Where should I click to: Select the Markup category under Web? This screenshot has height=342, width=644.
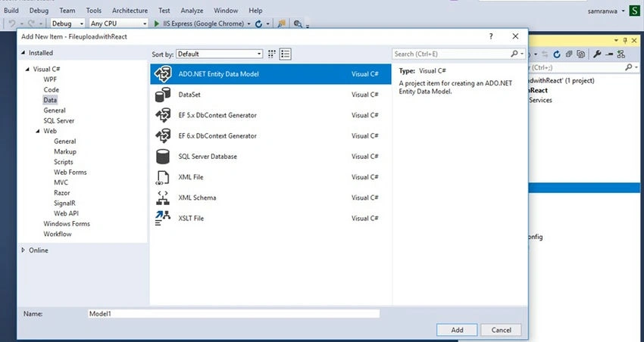click(x=65, y=152)
